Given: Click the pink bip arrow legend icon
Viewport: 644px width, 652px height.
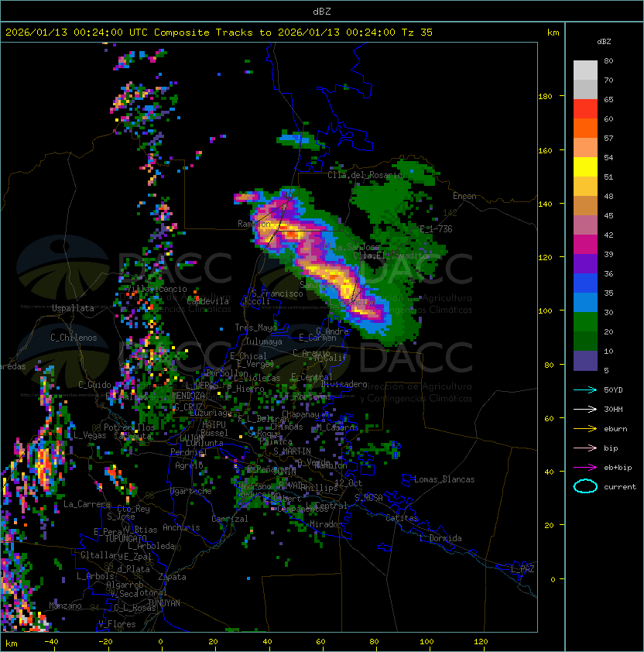Looking at the screenshot, I should (585, 448).
